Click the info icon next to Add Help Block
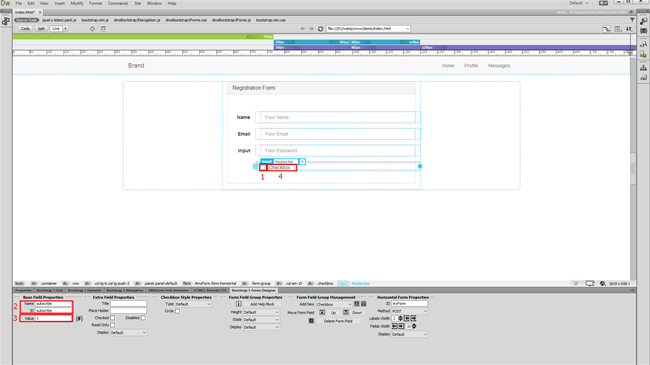The height and width of the screenshot is (365, 650). [239, 304]
